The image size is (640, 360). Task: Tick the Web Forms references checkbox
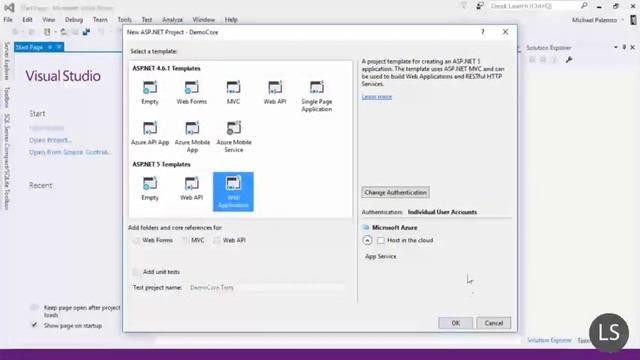click(x=136, y=240)
